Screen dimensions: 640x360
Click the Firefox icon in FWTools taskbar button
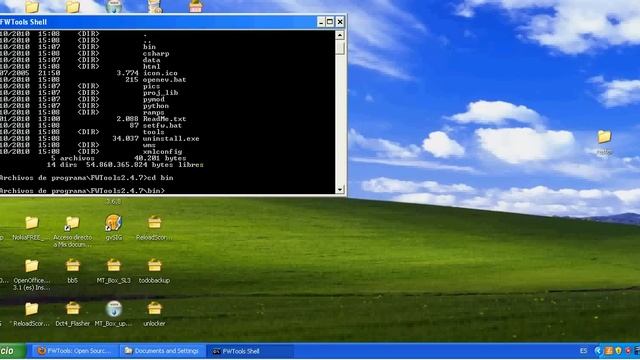(x=41, y=351)
